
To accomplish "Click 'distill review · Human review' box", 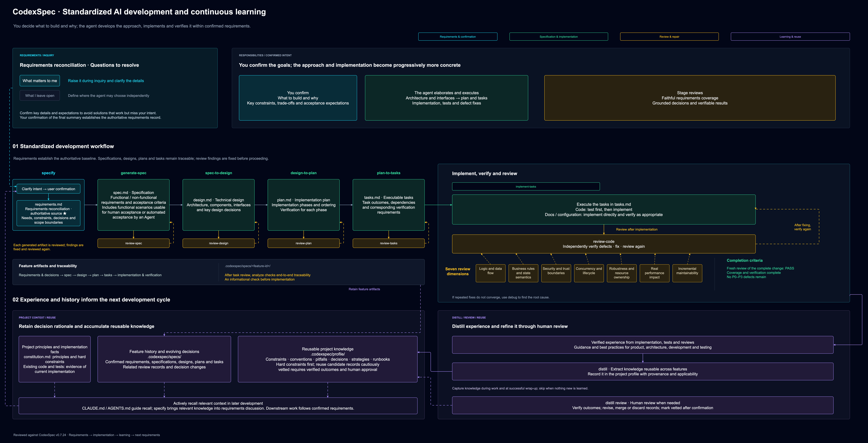I will click(x=643, y=405).
